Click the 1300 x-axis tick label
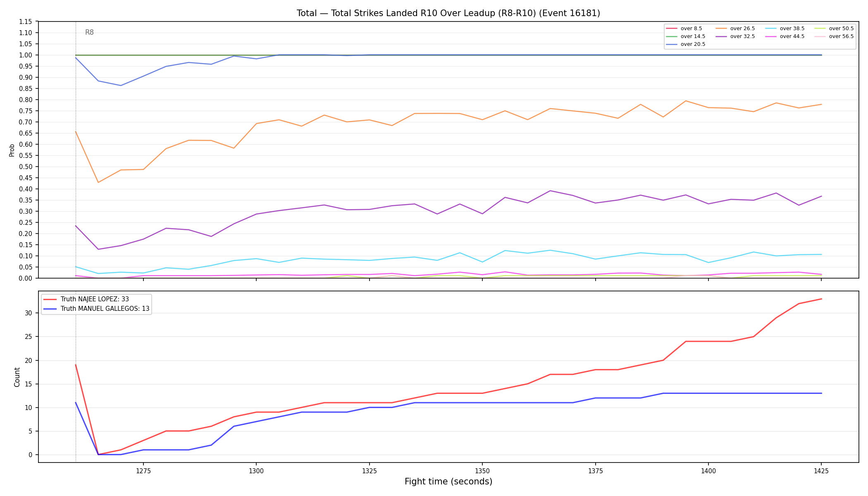Screen dimensions: 868x496 pyautogui.click(x=256, y=470)
